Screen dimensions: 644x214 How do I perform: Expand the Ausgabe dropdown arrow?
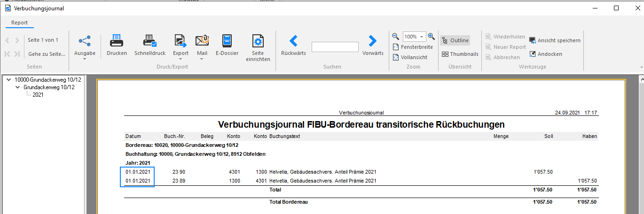pos(85,59)
